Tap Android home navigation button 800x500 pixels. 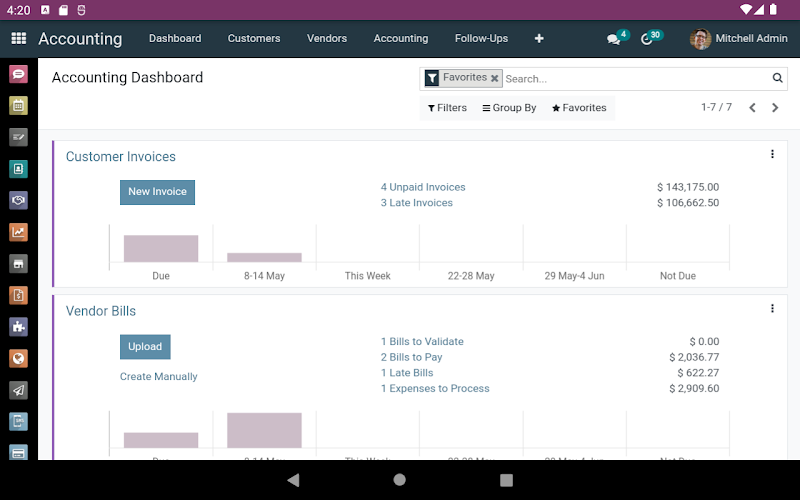399,480
